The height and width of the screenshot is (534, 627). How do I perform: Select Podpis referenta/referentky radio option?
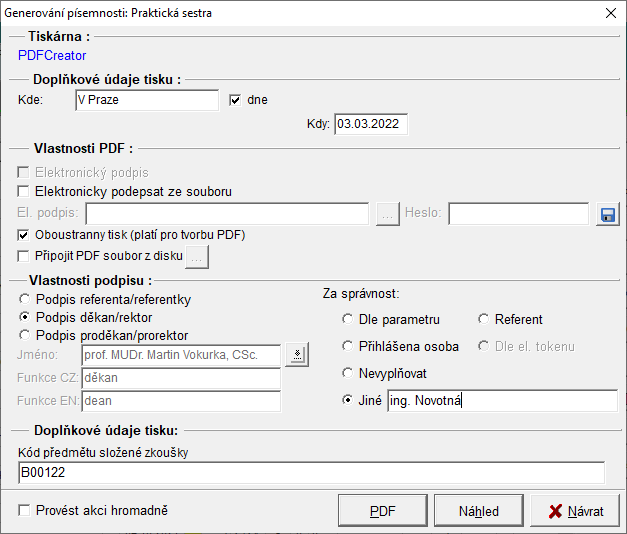[x=25, y=299]
